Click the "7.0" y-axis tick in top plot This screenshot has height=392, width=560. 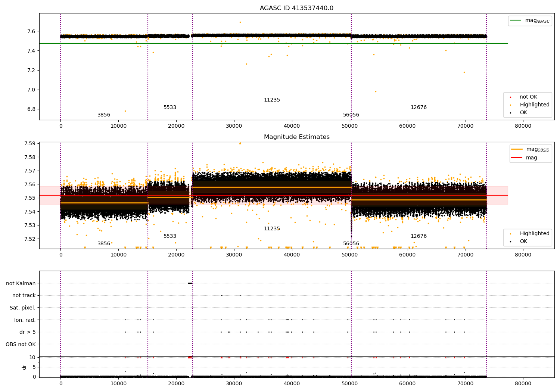tap(32, 90)
